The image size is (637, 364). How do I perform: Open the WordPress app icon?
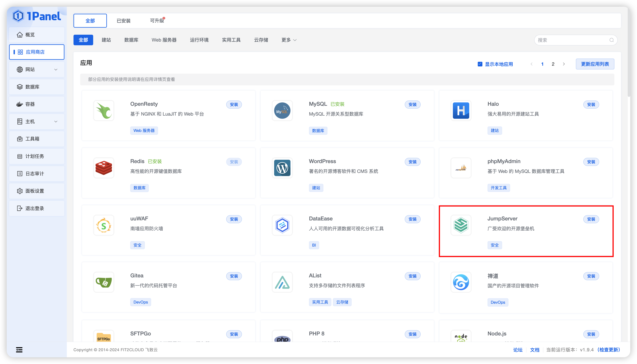282,168
